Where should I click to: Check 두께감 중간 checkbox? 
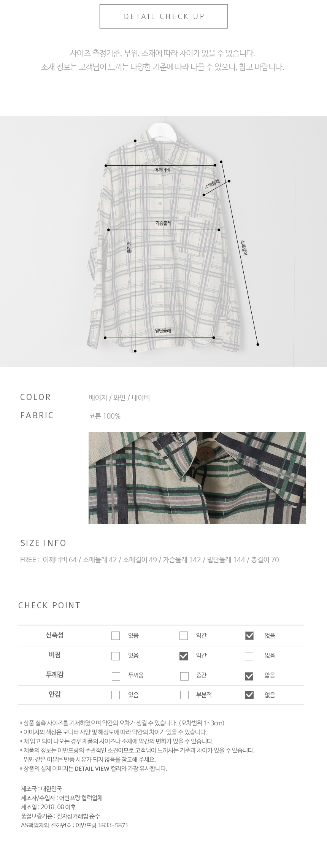[x=184, y=676]
